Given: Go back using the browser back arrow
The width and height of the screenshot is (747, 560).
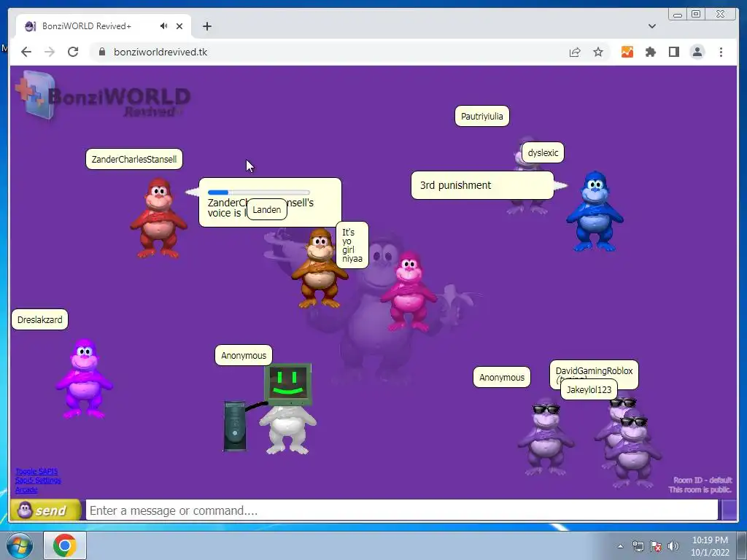Looking at the screenshot, I should pyautogui.click(x=26, y=52).
